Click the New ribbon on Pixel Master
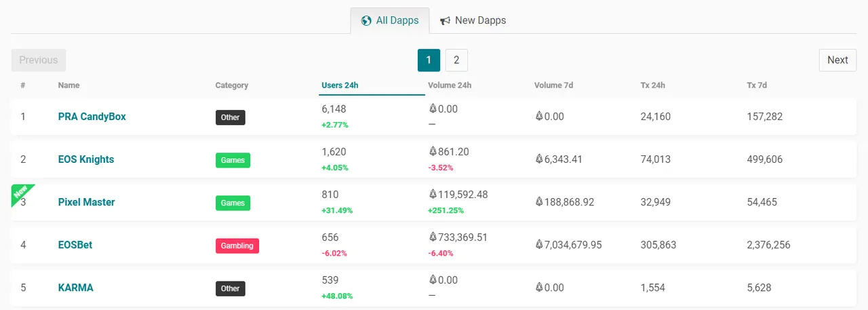The image size is (868, 310). tap(20, 192)
